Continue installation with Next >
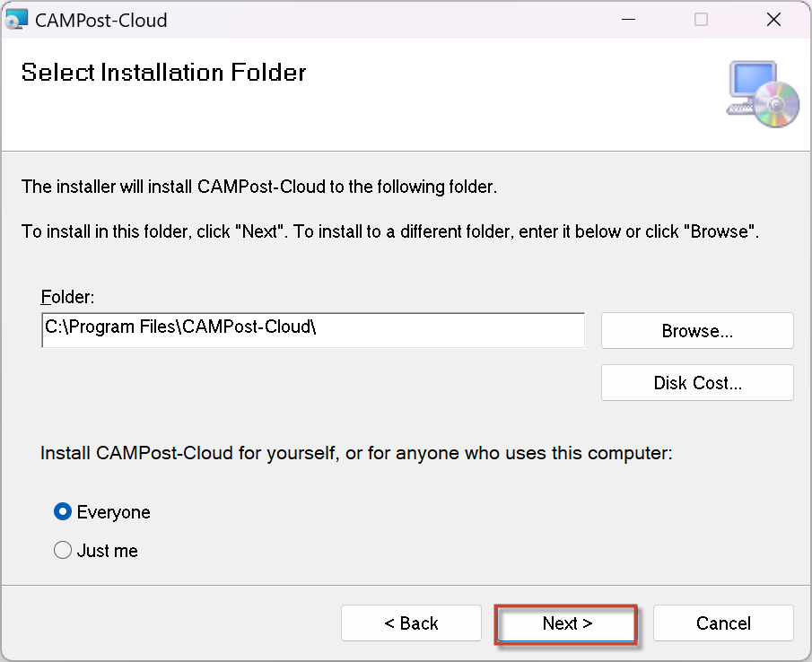The width and height of the screenshot is (812, 662). click(x=566, y=623)
